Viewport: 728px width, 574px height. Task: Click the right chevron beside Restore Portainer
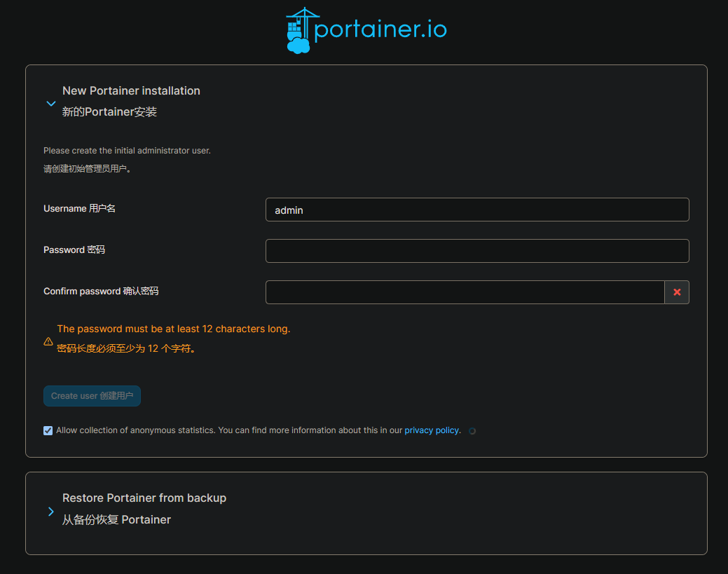(50, 512)
